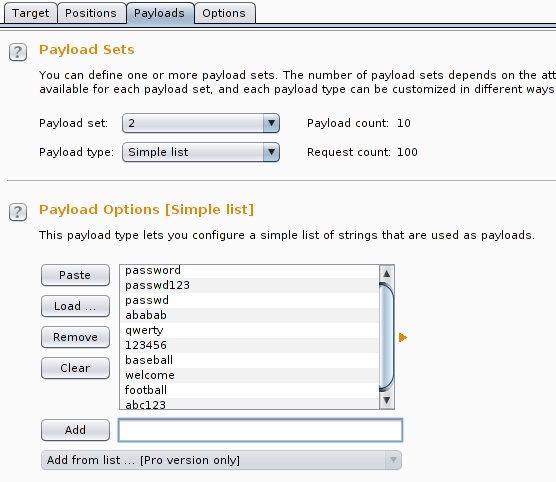Click orange arrow beside payload list
Image resolution: width=556 pixels, height=482 pixels.
coord(403,337)
